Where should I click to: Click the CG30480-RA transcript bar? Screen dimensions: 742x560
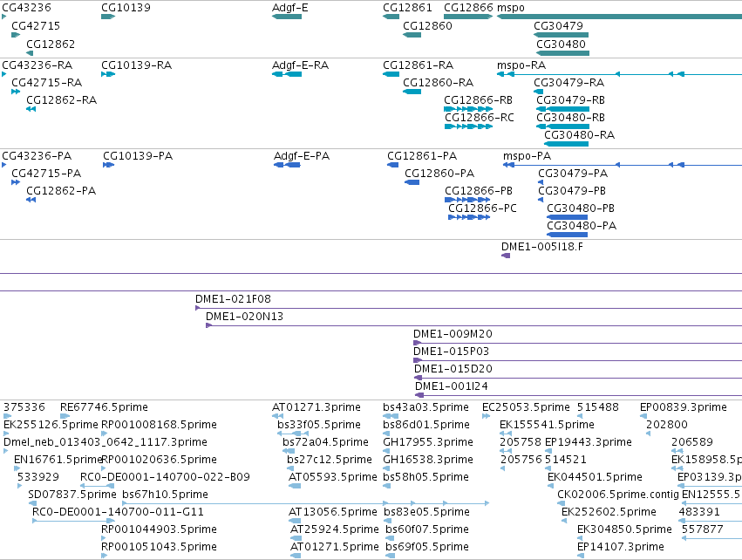coord(567,144)
